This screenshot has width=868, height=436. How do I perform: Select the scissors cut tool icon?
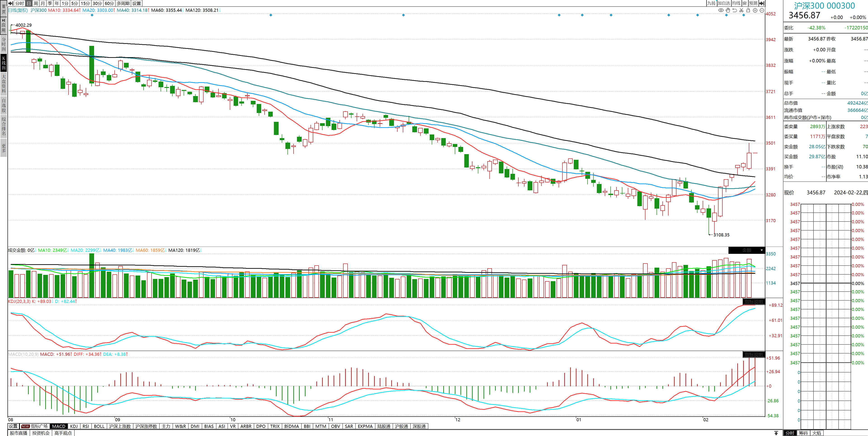click(x=741, y=10)
